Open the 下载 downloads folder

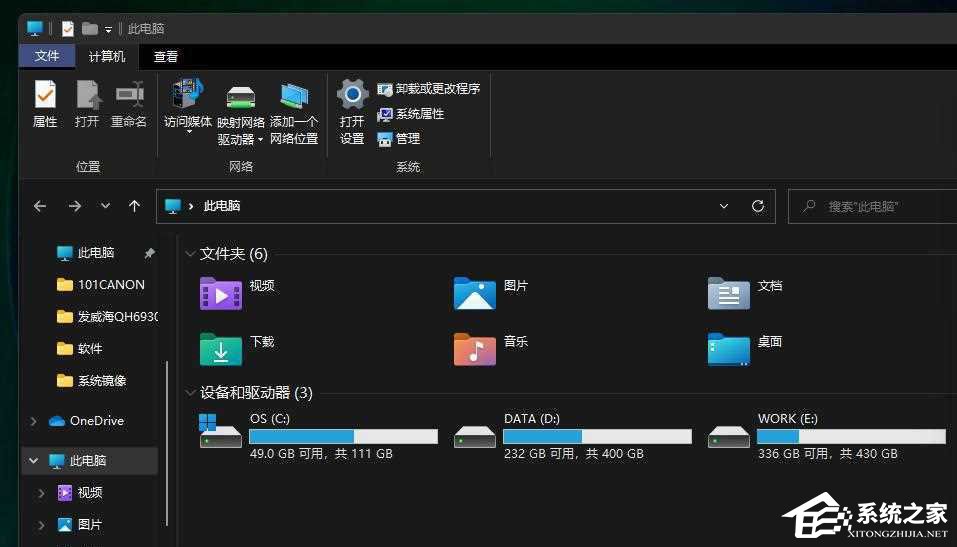(221, 348)
